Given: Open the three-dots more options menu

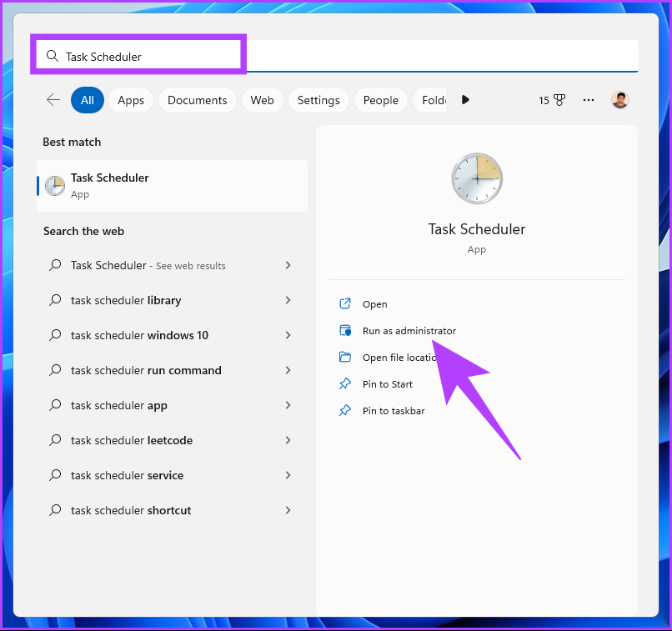Looking at the screenshot, I should click(589, 100).
